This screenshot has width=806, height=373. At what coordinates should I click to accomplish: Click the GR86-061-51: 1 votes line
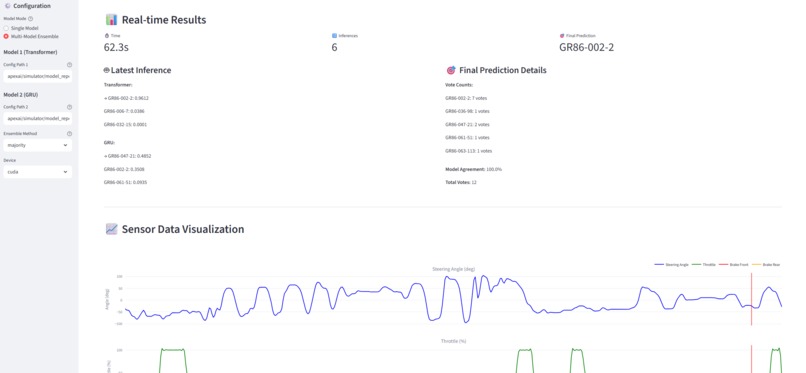[467, 138]
